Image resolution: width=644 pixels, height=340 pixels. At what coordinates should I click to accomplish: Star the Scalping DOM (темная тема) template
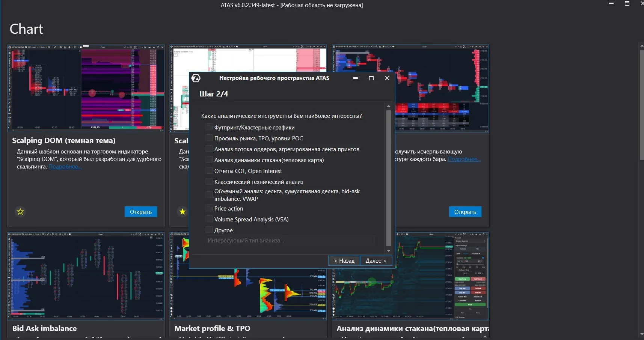pyautogui.click(x=20, y=212)
